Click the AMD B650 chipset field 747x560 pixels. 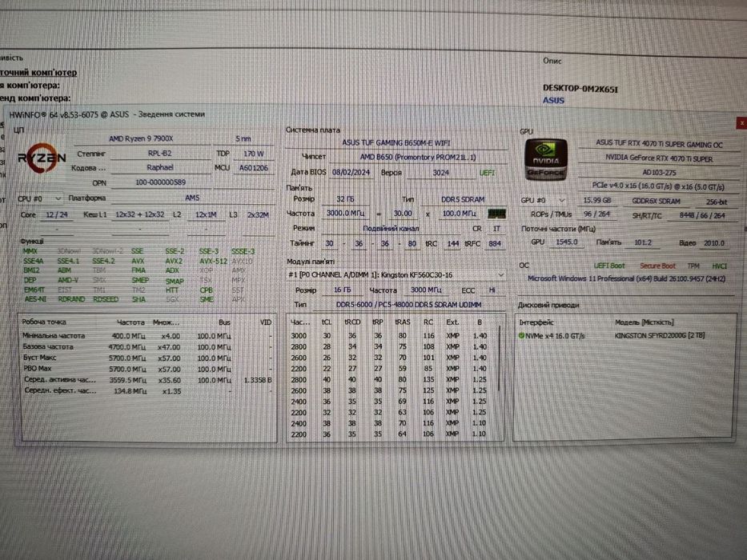pyautogui.click(x=417, y=157)
